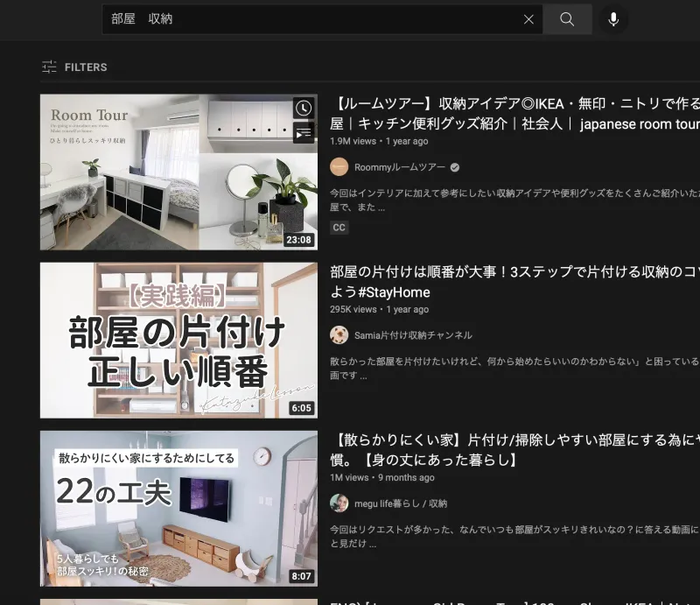This screenshot has height=605, width=700.
Task: Click the CC closed captions badge
Action: pyautogui.click(x=338, y=227)
